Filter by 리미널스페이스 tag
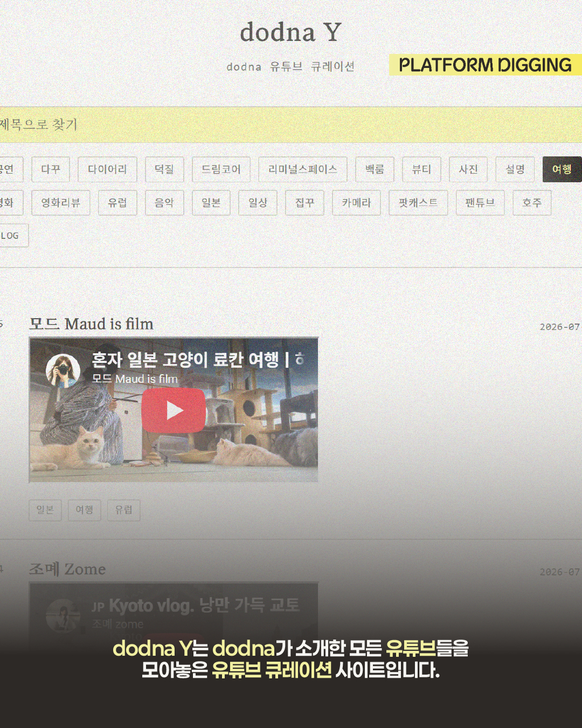 [x=303, y=169]
